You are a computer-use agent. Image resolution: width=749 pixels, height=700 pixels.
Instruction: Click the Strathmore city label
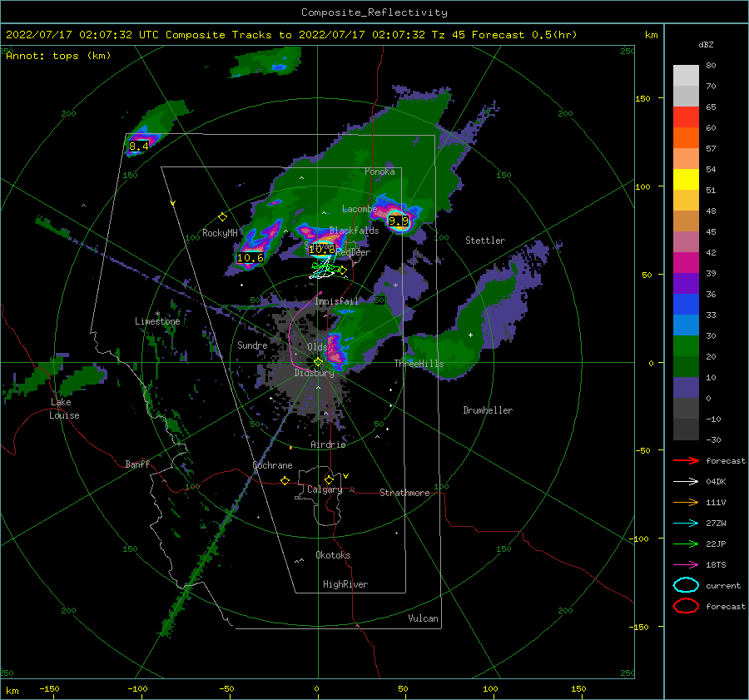point(404,493)
